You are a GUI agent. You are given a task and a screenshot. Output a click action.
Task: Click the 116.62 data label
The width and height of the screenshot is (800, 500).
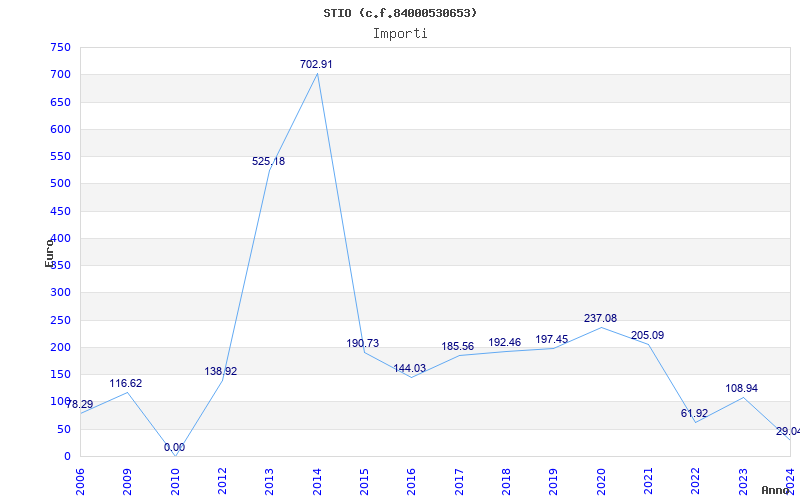[x=126, y=384]
